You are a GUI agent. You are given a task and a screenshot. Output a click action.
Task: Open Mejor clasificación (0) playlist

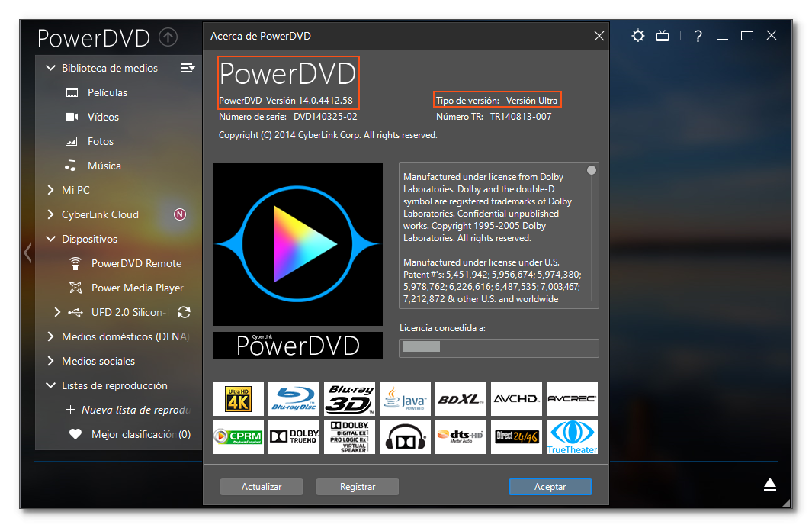point(141,433)
